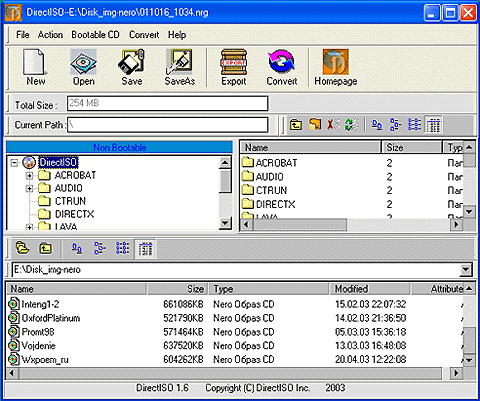Click the open folders icon in lower toolbar
480x401 pixels.
point(22,248)
